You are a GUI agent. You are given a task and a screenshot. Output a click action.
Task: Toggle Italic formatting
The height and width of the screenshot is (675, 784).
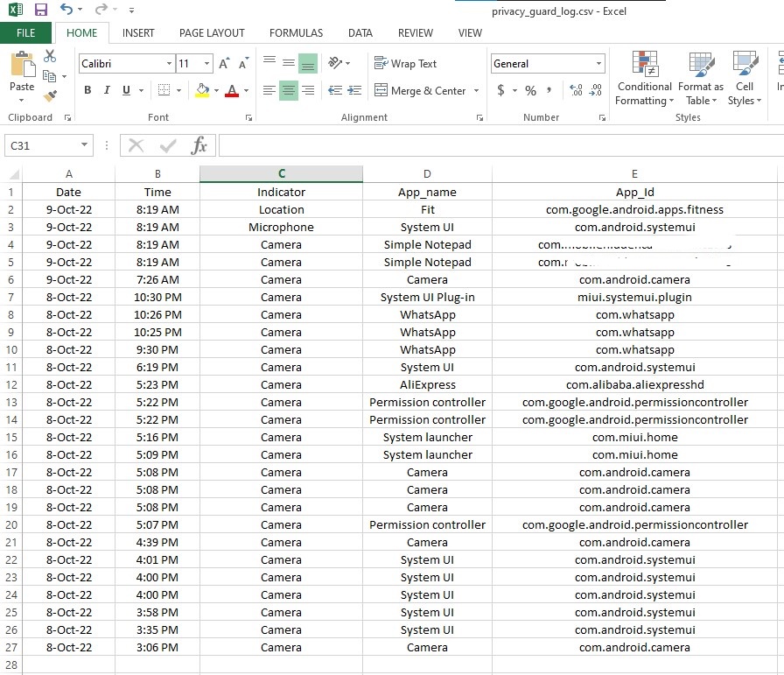pos(107,90)
